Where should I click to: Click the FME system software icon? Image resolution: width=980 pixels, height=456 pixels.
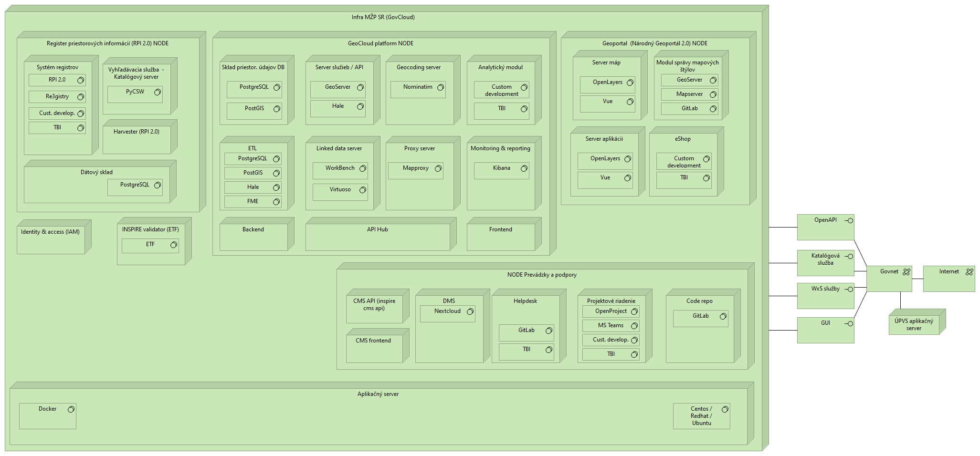(276, 202)
